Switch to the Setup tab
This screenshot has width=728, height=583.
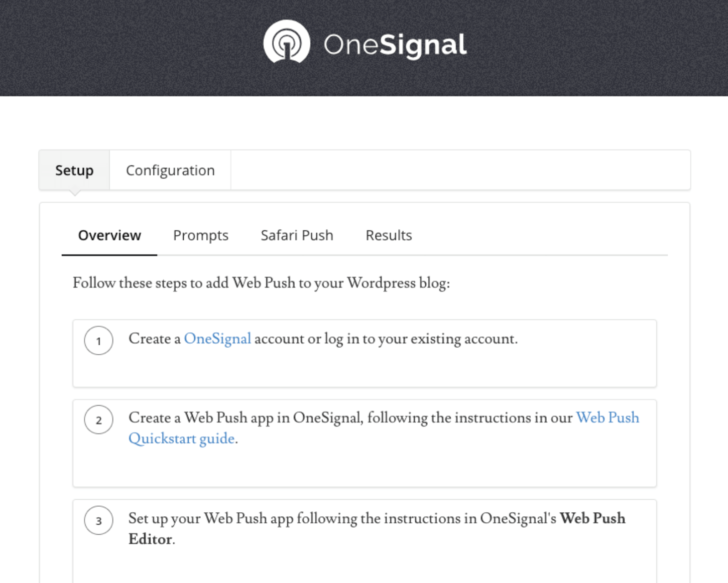click(74, 170)
